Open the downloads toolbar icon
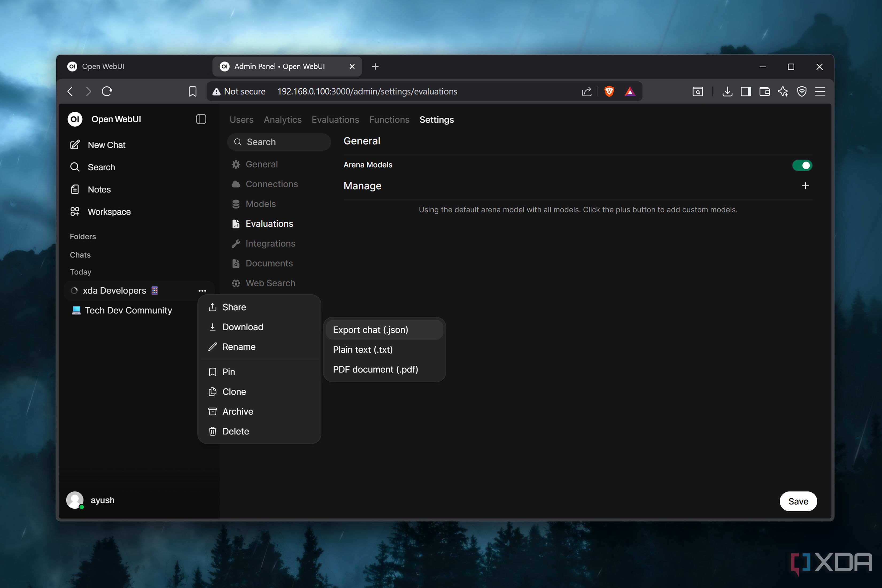Screen dimensions: 882x588 (x=727, y=91)
